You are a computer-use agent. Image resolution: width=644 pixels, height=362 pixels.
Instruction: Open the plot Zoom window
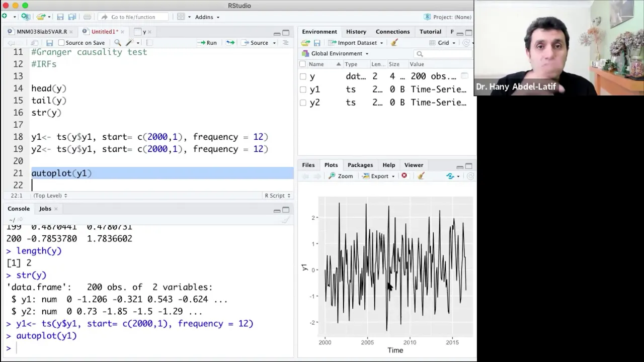click(x=341, y=176)
